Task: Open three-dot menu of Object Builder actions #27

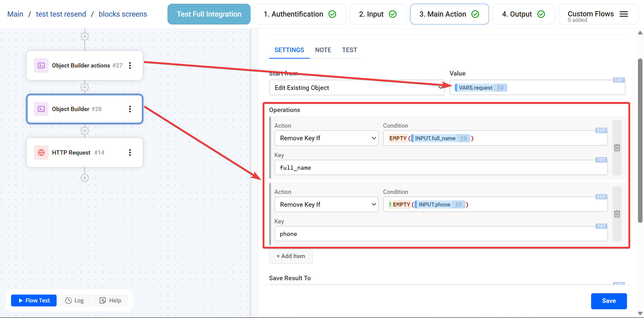Action: tap(130, 65)
